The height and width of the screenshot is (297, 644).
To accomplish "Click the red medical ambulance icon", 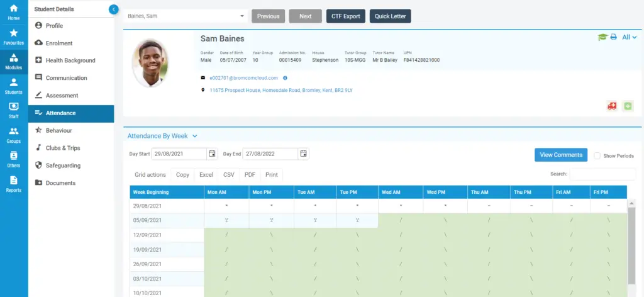I will coord(612,106).
